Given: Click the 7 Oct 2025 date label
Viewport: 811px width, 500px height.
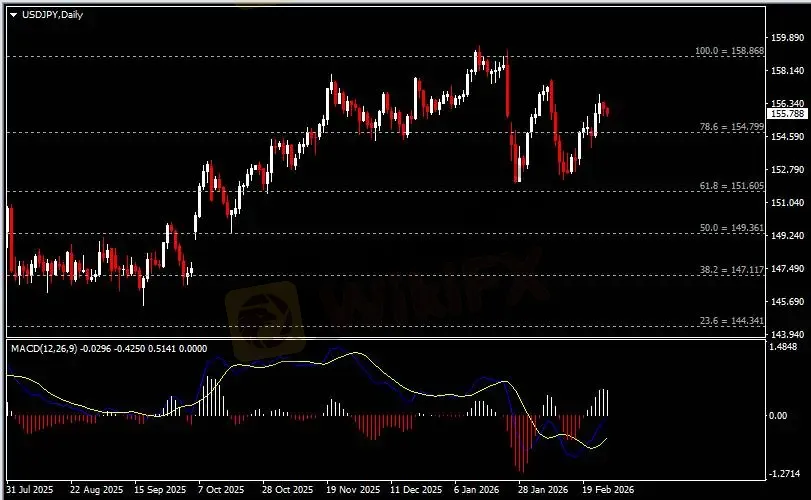Looking at the screenshot, I should 221,491.
